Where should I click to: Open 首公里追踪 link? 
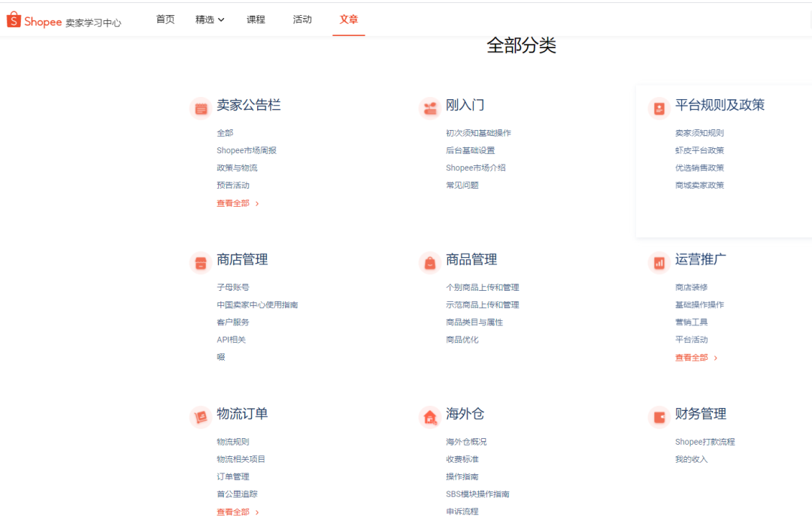click(x=237, y=494)
